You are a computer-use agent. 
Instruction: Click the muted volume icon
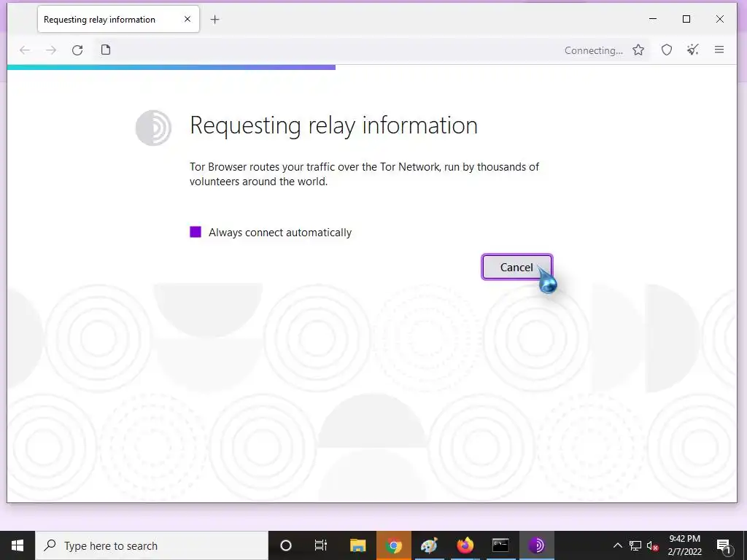click(652, 545)
